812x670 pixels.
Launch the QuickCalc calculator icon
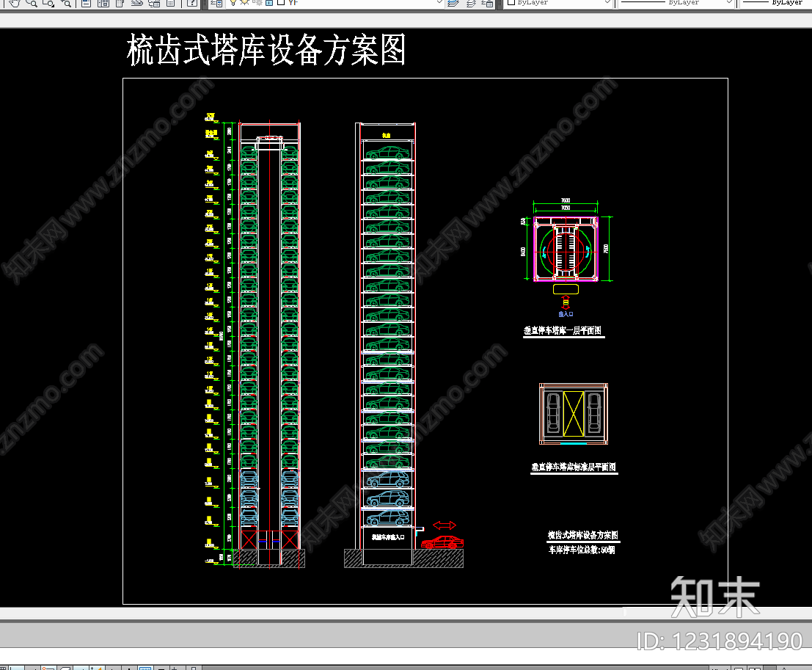pyautogui.click(x=170, y=3)
